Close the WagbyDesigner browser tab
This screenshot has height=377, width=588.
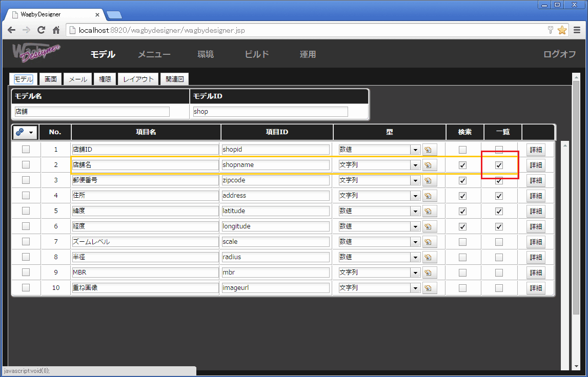pyautogui.click(x=97, y=15)
